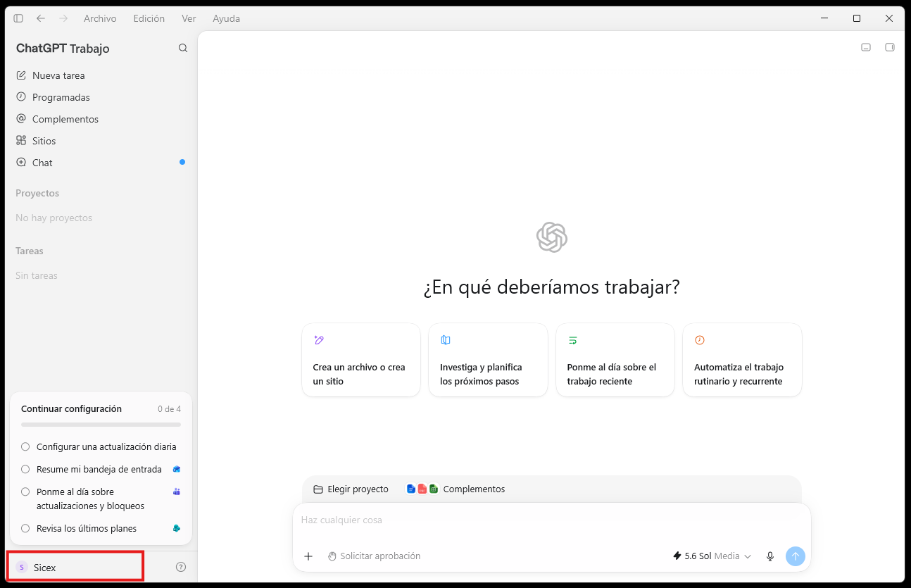This screenshot has height=588, width=911.
Task: Click the Chat plus-circle icon
Action: tap(21, 162)
